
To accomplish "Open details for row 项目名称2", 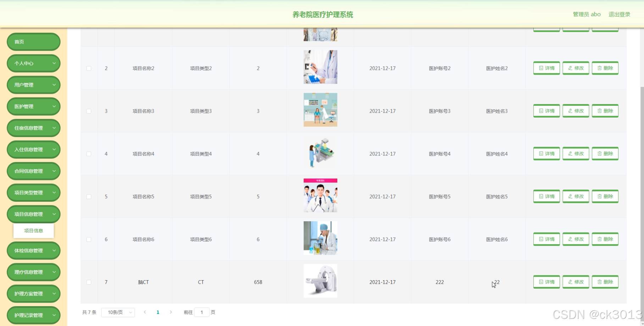I will coord(546,68).
